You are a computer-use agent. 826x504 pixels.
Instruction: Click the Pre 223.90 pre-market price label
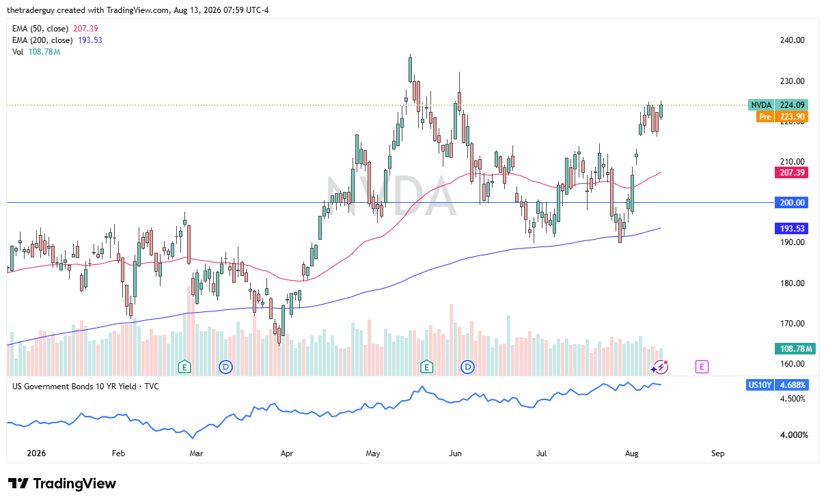tap(783, 117)
